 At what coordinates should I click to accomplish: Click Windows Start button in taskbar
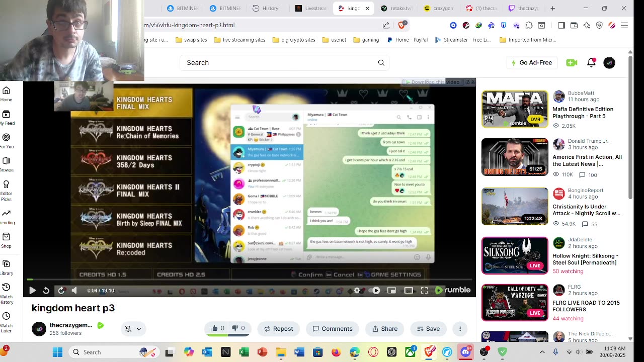(x=58, y=352)
